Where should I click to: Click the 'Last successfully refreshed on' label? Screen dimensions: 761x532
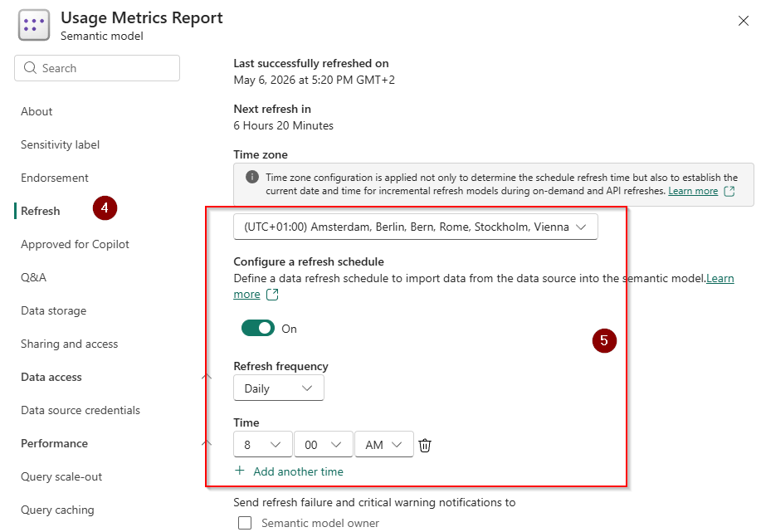[311, 63]
